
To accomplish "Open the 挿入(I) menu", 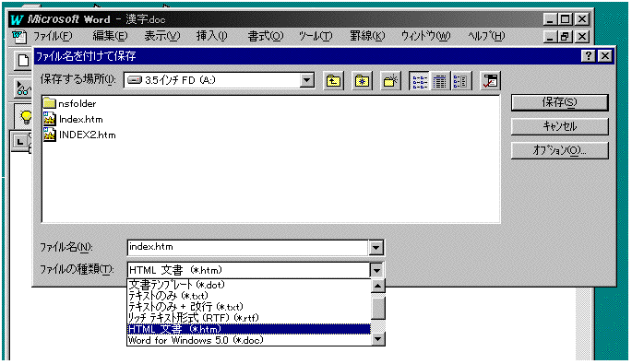I will 211,36.
